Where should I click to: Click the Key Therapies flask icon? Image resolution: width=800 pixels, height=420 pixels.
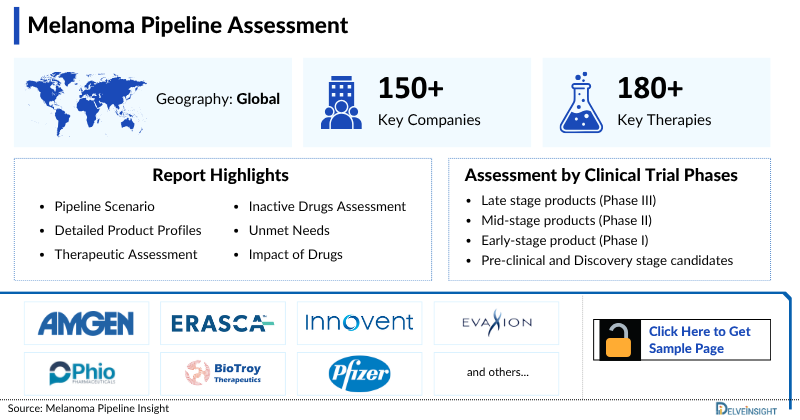point(581,103)
